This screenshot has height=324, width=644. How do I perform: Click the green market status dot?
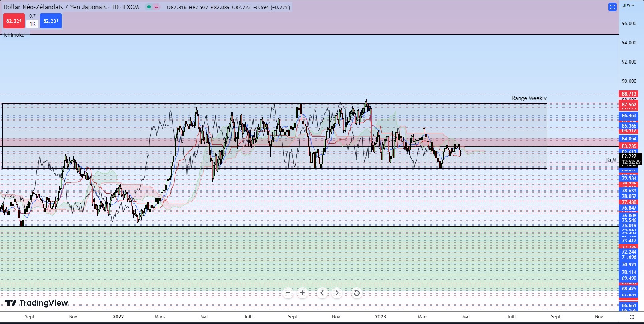tap(149, 7)
